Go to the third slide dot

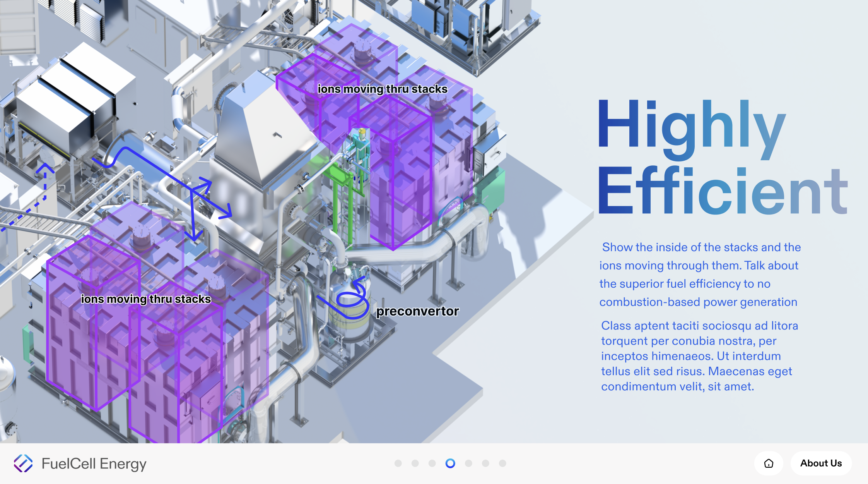click(x=432, y=463)
